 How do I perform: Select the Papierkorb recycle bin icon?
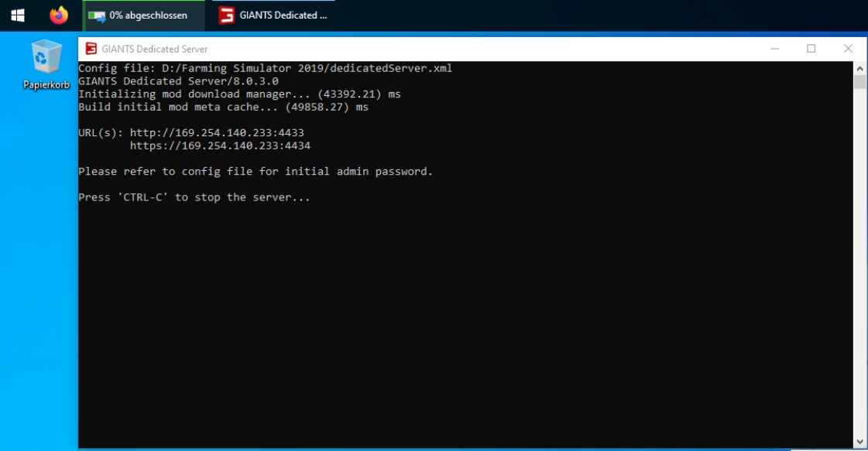click(46, 65)
